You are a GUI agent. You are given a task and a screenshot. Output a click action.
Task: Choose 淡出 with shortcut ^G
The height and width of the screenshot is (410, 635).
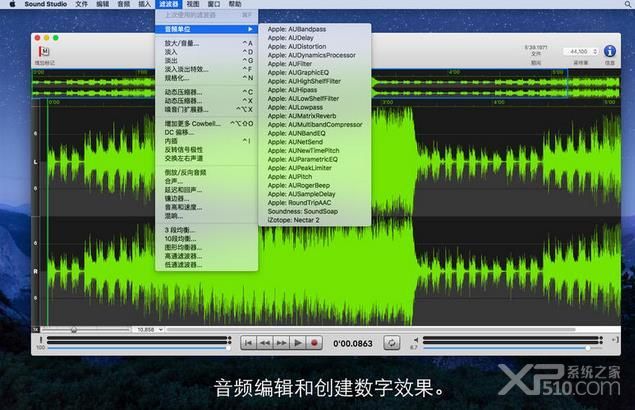[207, 61]
